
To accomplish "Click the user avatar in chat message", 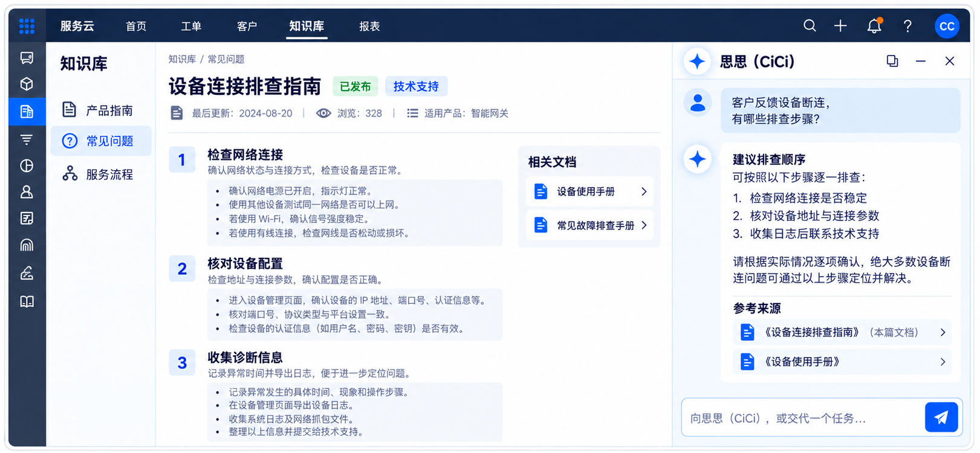I will coord(698,102).
